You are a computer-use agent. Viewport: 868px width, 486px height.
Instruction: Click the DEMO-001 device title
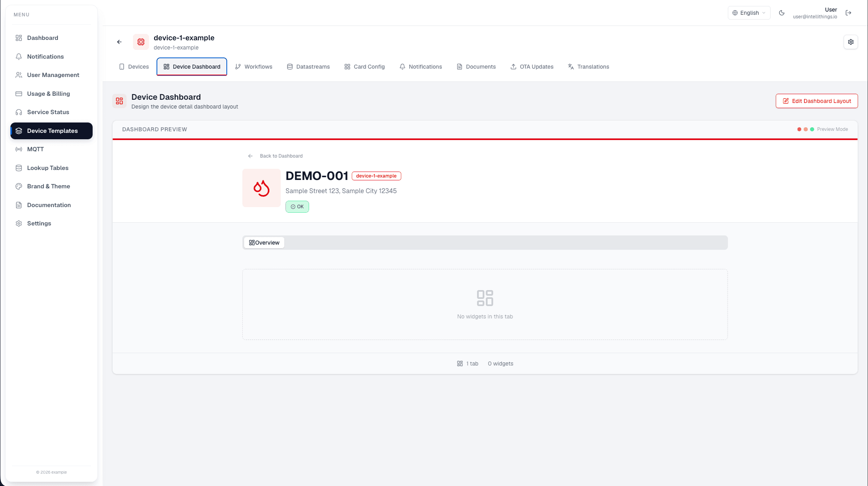317,176
